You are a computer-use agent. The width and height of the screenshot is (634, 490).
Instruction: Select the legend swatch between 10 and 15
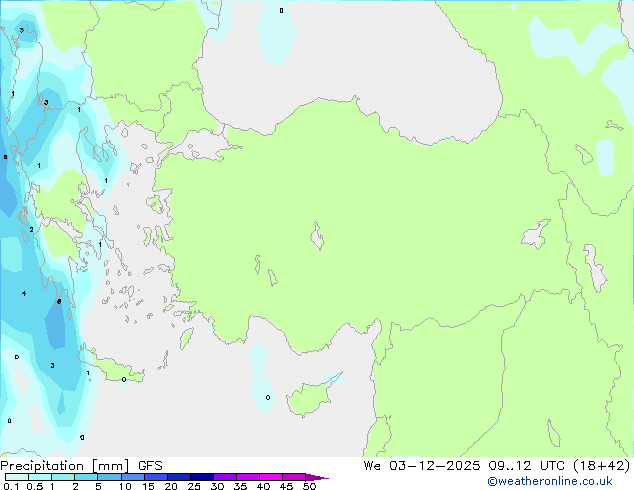point(132,477)
